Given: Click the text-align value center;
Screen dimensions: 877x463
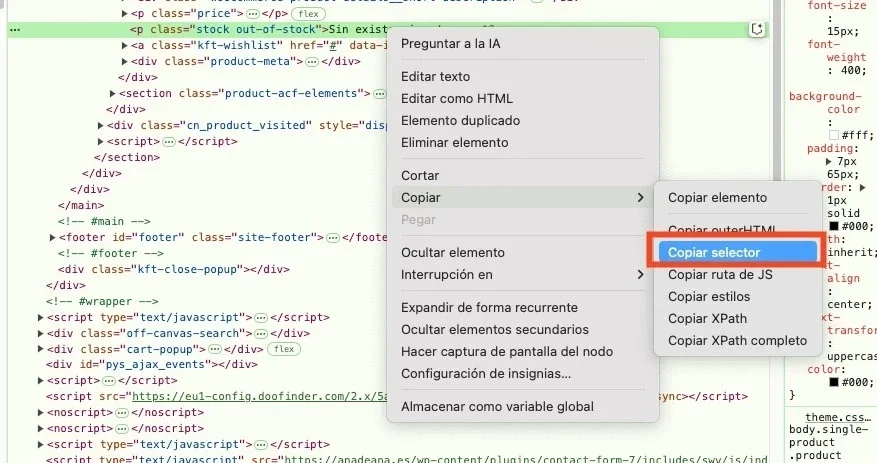Looking at the screenshot, I should pyautogui.click(x=850, y=305).
